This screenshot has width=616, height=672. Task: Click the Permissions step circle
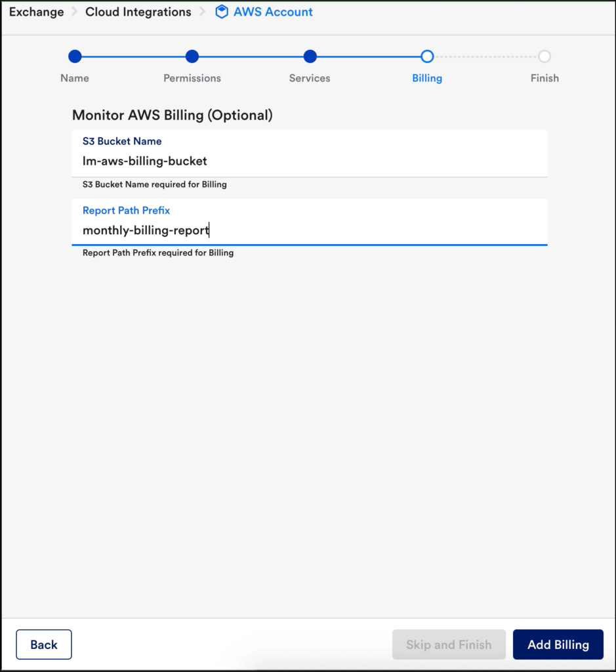[192, 56]
